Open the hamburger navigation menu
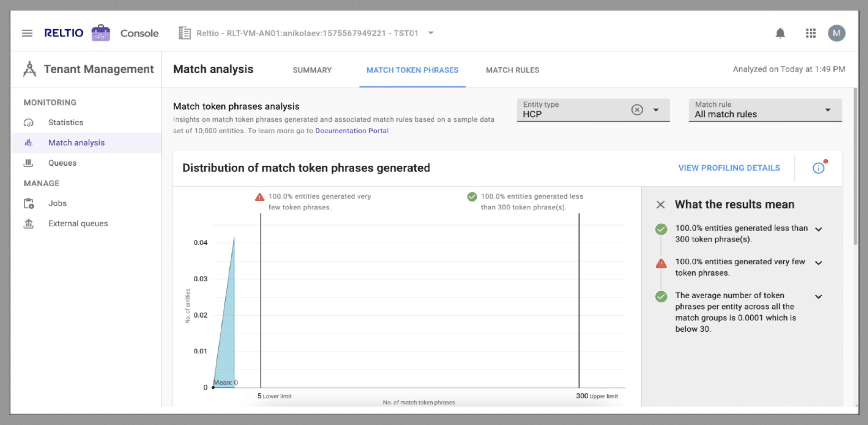 coord(27,33)
